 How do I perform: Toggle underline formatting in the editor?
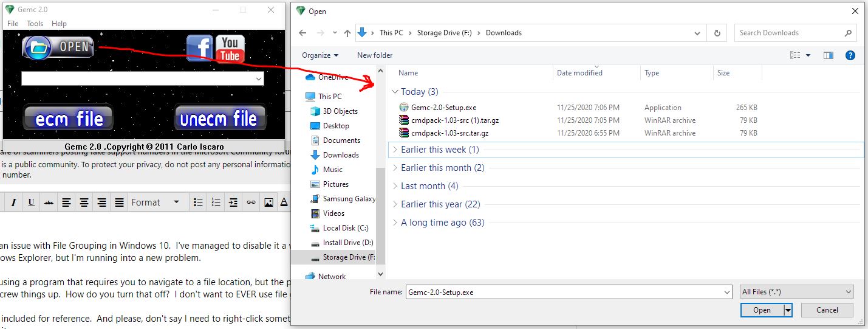pos(31,203)
